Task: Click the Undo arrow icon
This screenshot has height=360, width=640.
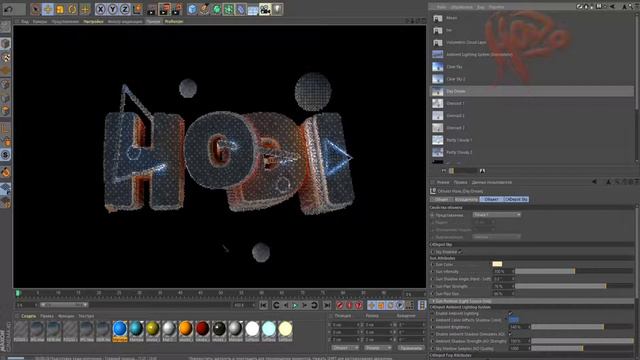Action: [x=8, y=9]
